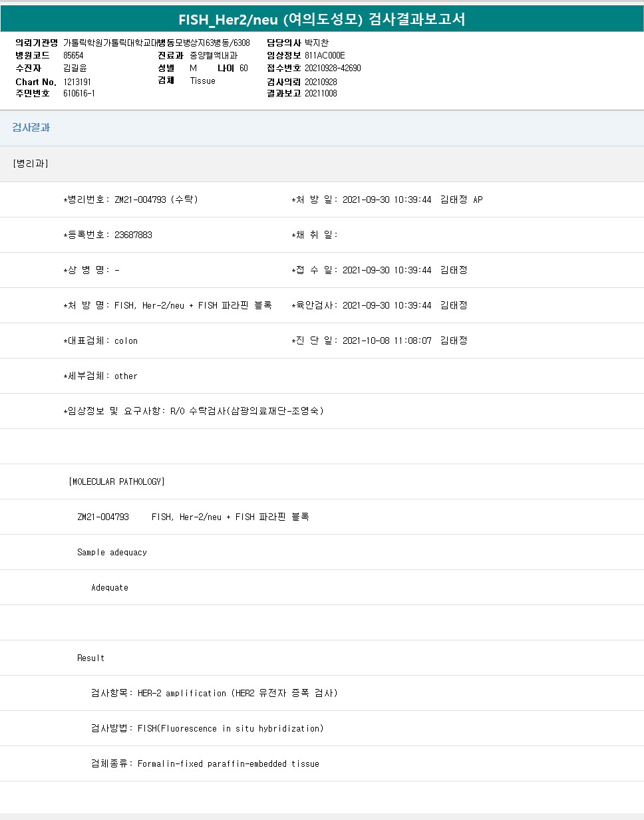Click the Result heading

tap(90, 658)
